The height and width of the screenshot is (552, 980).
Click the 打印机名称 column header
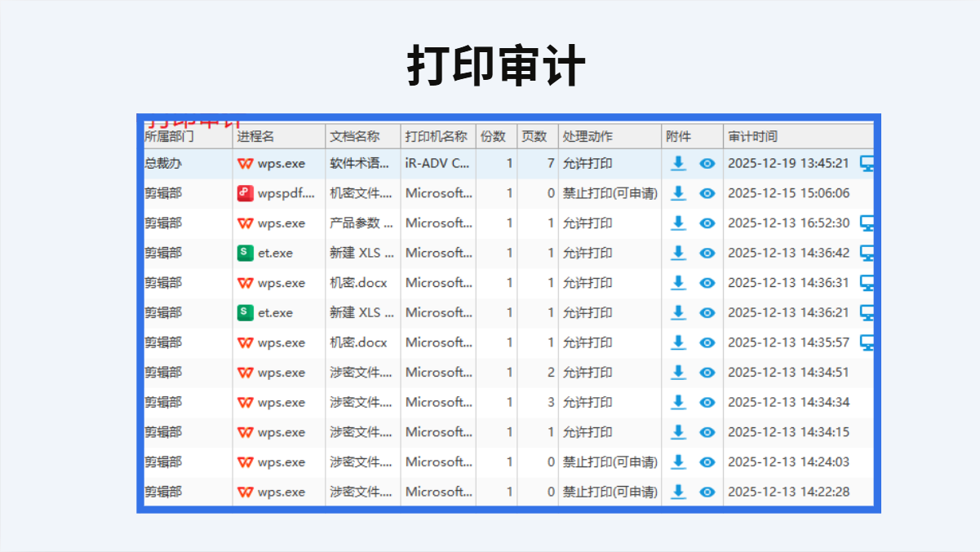(437, 136)
